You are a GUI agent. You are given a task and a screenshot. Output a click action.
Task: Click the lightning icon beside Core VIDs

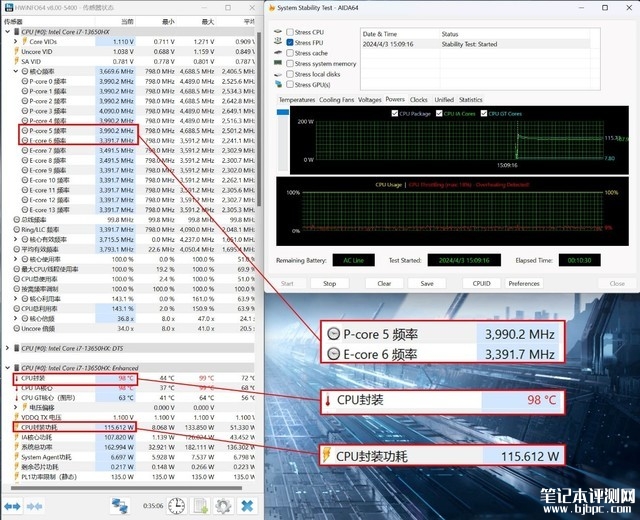pyautogui.click(x=24, y=41)
